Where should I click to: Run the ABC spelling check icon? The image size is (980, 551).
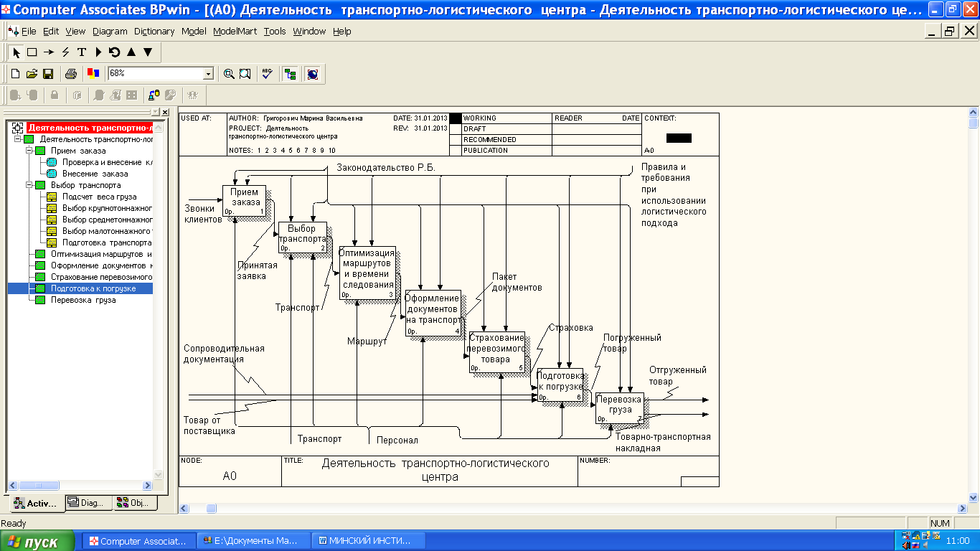[268, 74]
